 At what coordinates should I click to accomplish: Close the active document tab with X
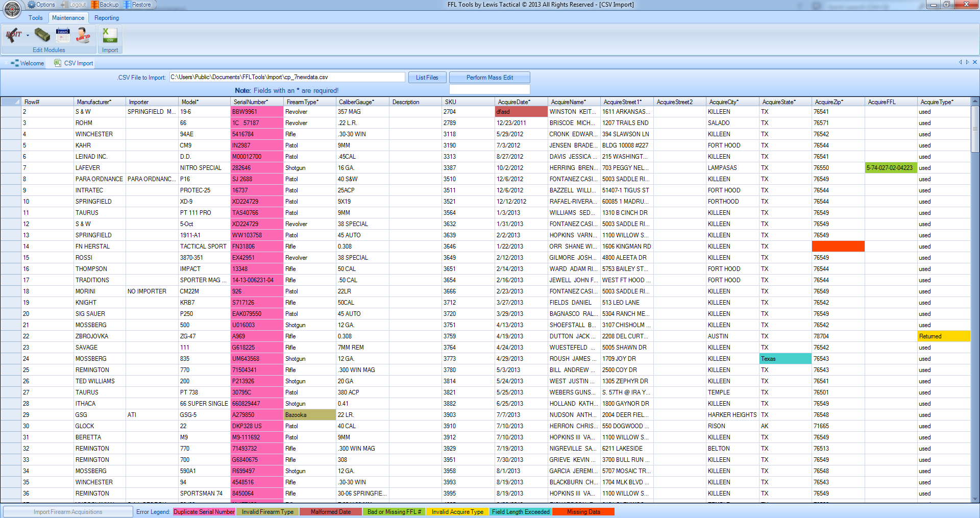(x=975, y=62)
